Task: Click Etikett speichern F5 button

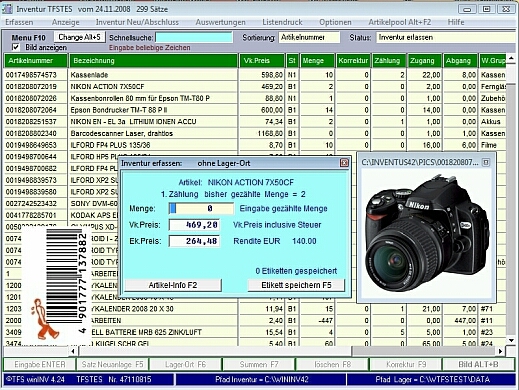Action: coord(296,285)
